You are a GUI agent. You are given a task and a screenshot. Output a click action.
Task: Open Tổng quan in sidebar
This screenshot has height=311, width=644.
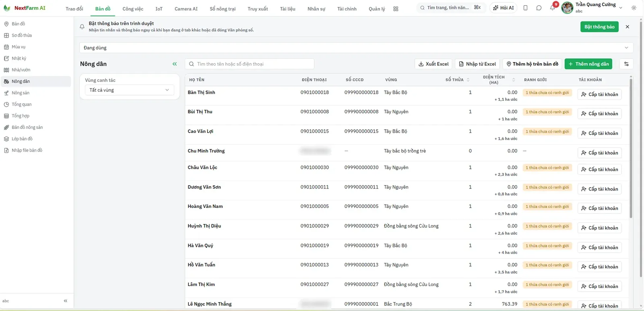coord(36,104)
